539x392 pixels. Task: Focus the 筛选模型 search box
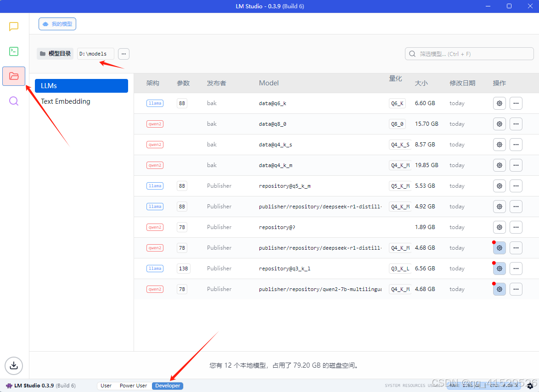click(x=469, y=54)
